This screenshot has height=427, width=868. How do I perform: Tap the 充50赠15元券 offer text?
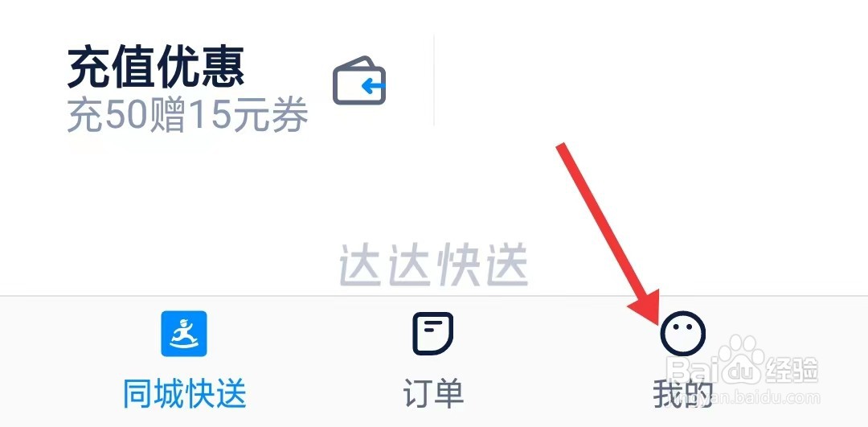tap(187, 116)
